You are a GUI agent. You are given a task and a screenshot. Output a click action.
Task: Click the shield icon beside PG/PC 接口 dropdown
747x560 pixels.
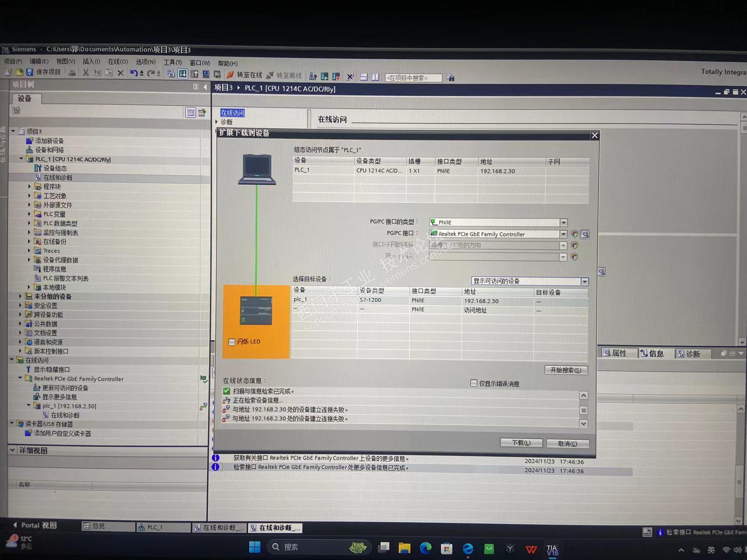click(x=574, y=234)
